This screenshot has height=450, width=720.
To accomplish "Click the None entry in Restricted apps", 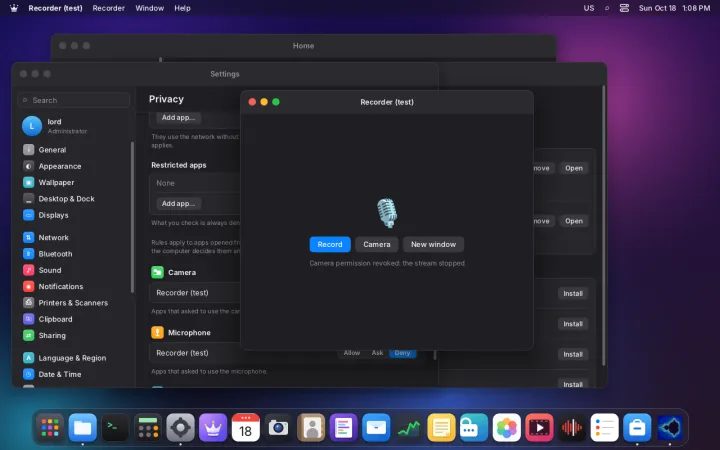I will 165,183.
